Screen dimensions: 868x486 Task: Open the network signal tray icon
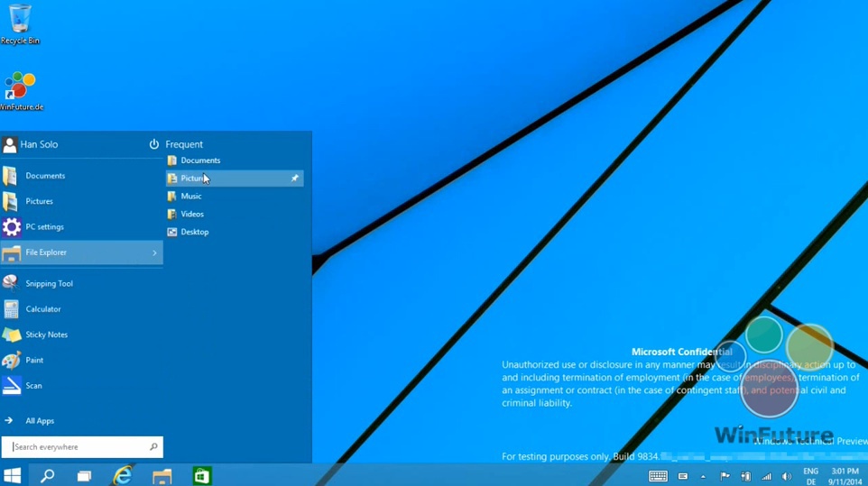[766, 476]
